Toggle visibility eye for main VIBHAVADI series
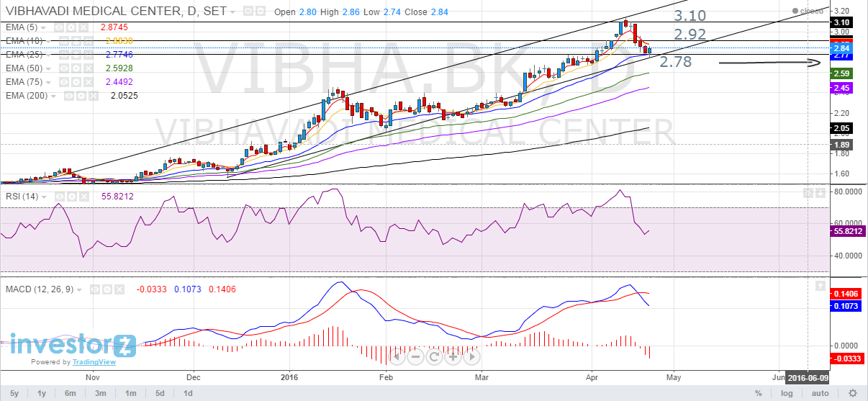 coord(248,11)
